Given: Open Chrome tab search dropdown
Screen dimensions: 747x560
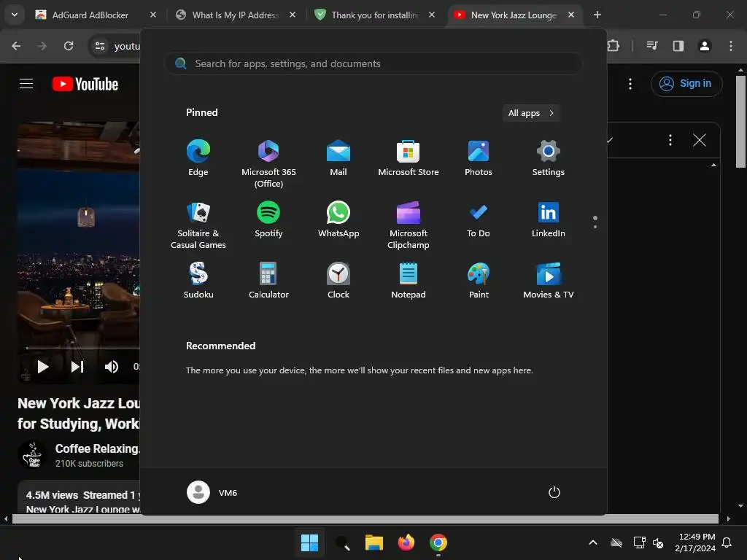Looking at the screenshot, I should (15, 15).
